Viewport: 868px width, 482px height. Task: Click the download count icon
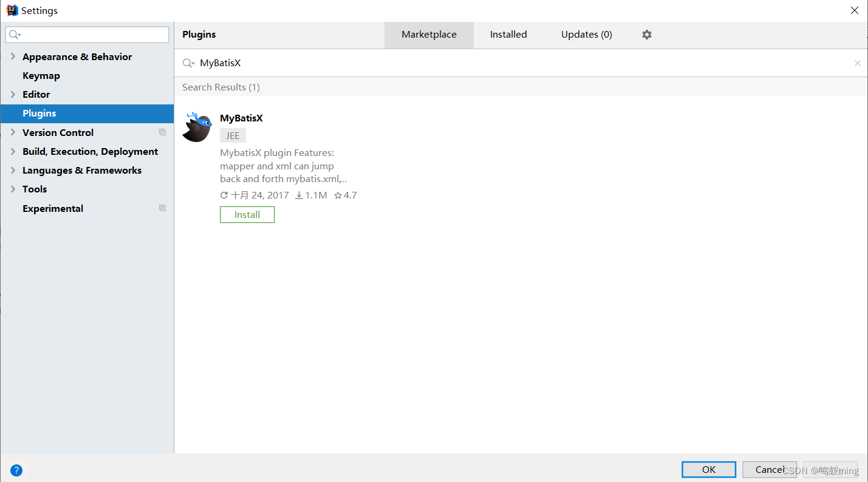pos(299,195)
